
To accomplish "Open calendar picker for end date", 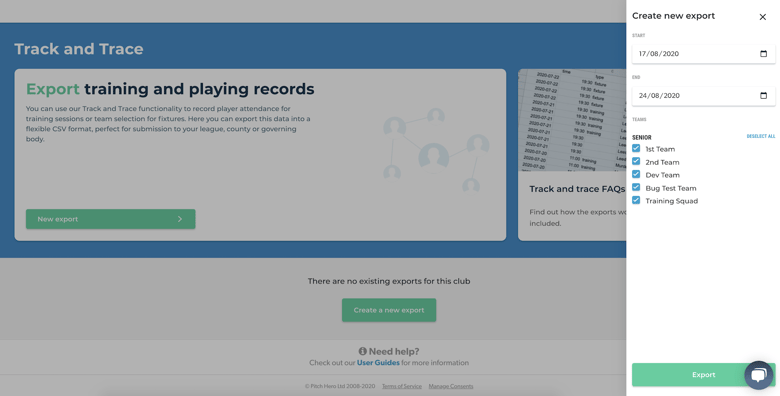I will [764, 96].
